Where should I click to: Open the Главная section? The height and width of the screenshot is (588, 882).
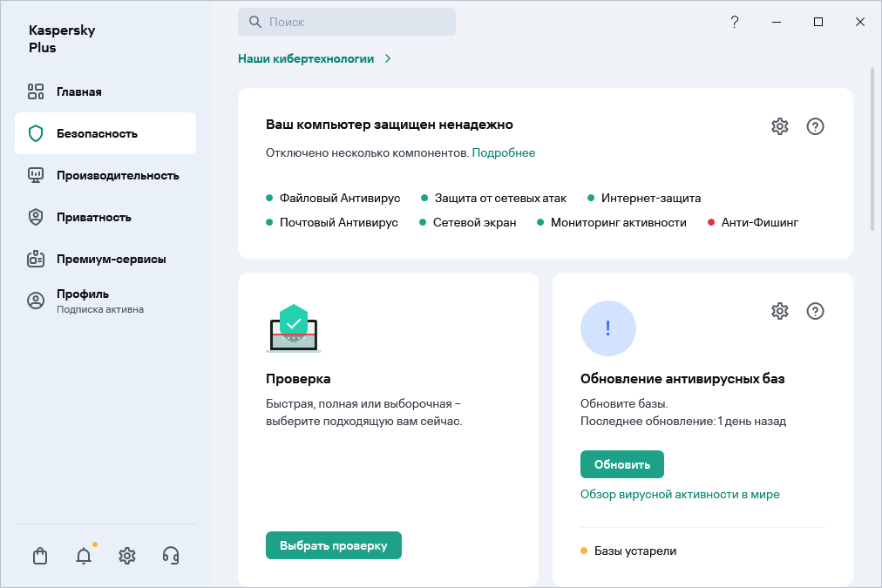pos(105,91)
